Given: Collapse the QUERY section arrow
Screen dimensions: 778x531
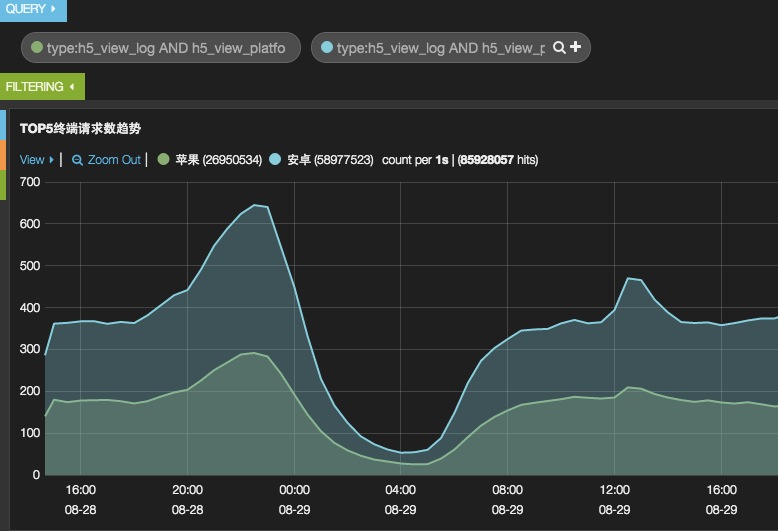Looking at the screenshot, I should tap(53, 8).
